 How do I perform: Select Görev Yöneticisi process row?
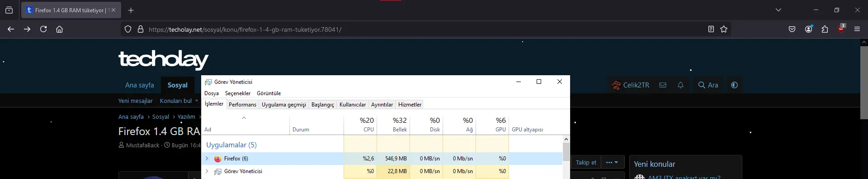[x=382, y=171]
